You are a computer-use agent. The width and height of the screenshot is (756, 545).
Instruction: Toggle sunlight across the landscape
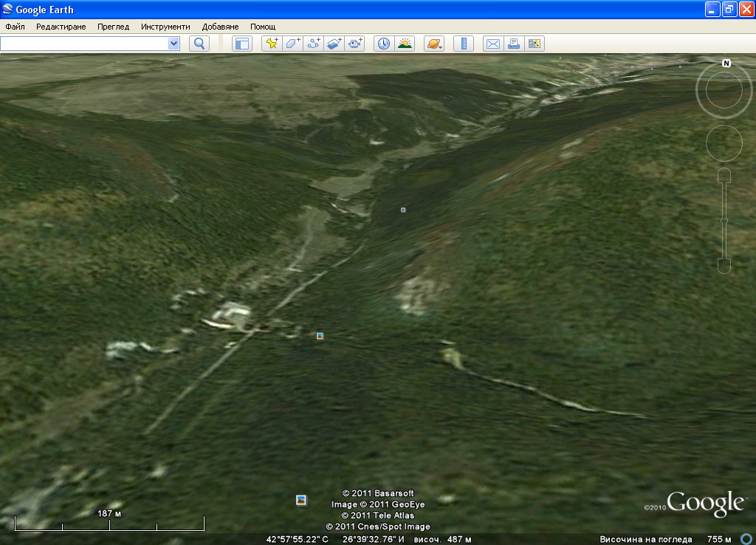click(405, 44)
